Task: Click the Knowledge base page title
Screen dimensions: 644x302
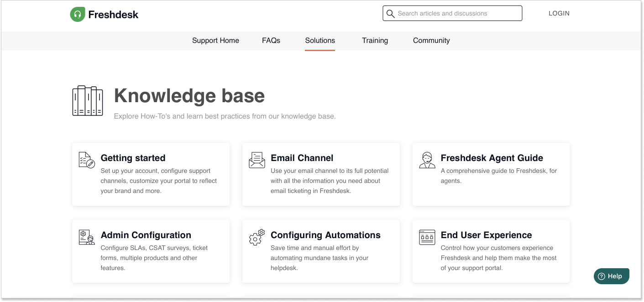Action: click(189, 96)
